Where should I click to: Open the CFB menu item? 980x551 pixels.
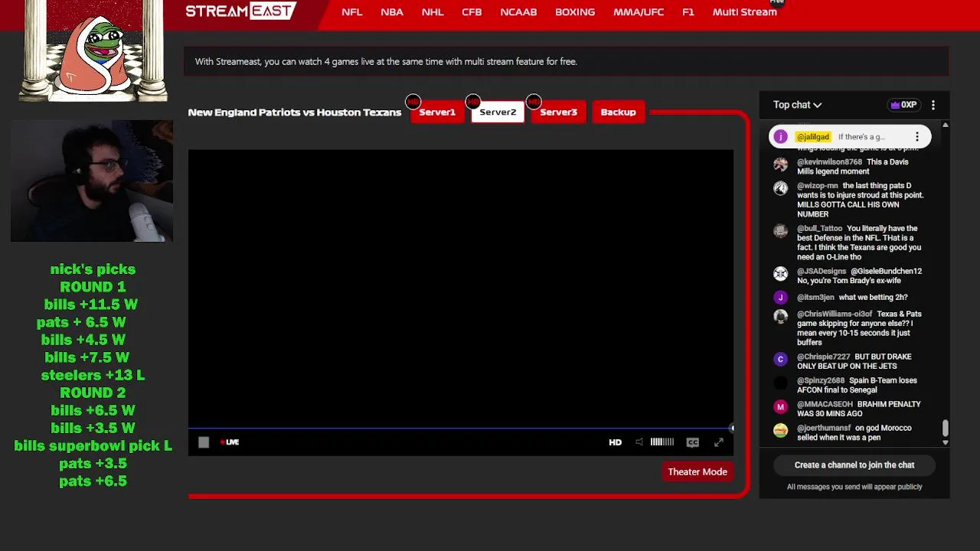[x=472, y=12]
